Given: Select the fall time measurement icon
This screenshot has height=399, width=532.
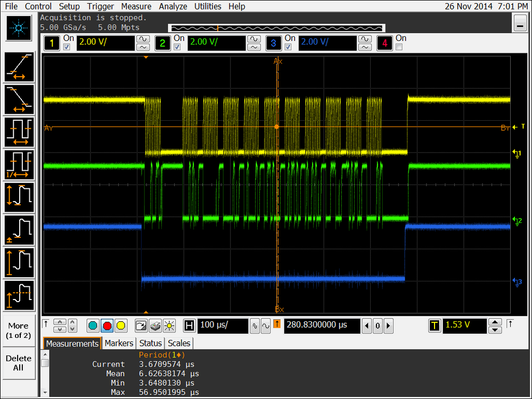Looking at the screenshot, I should (19, 99).
